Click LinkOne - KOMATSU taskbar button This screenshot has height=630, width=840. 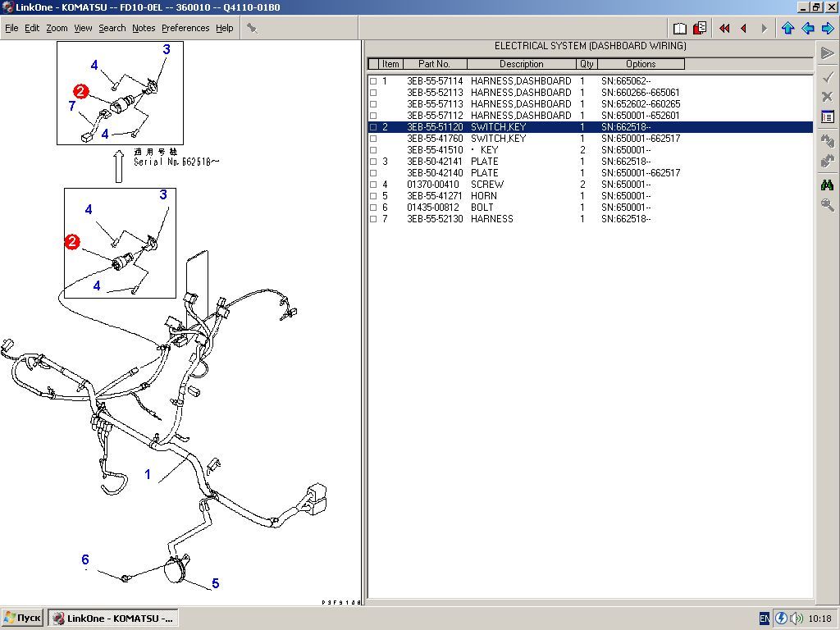(x=113, y=618)
